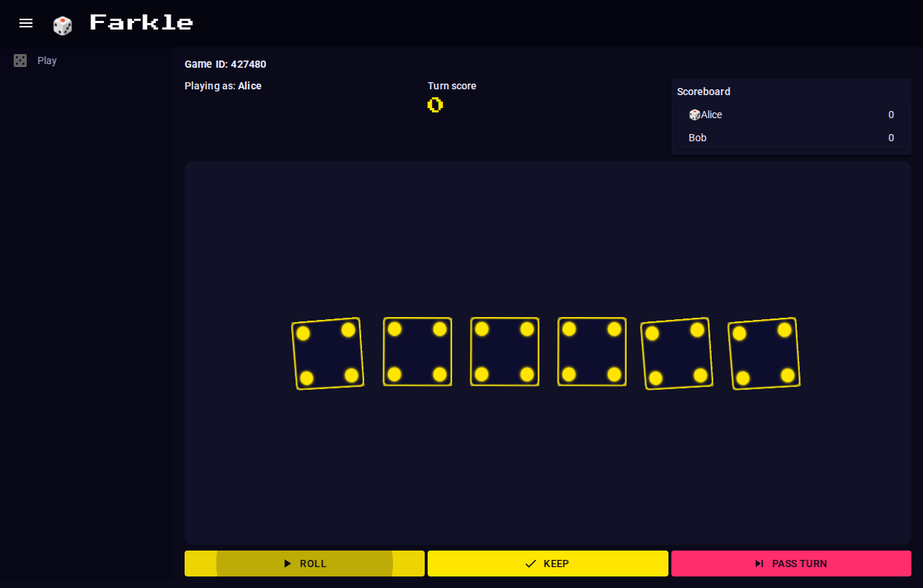Click the KEEP button label
Viewport: 923px width, 588px height.
556,563
